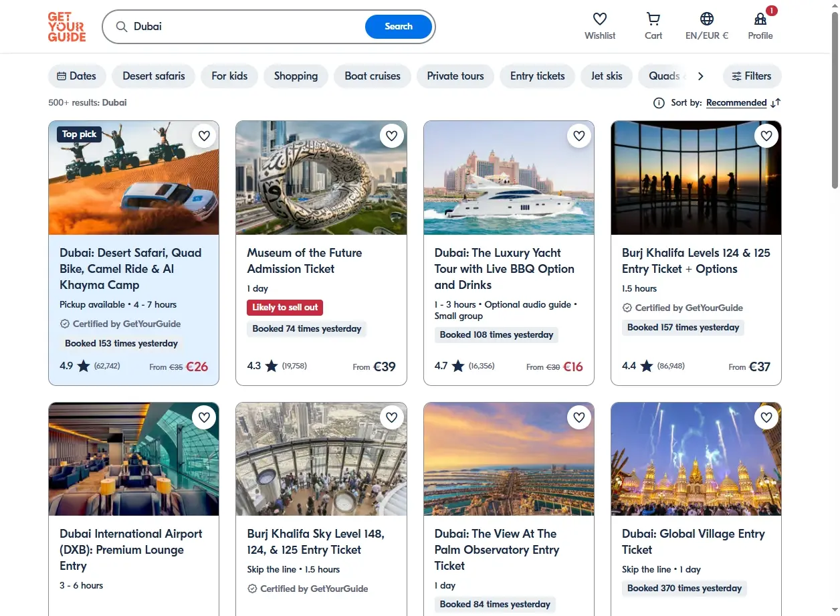The height and width of the screenshot is (616, 840).
Task: Click 'Booked 153 times yesterday' label
Action: pos(121,343)
